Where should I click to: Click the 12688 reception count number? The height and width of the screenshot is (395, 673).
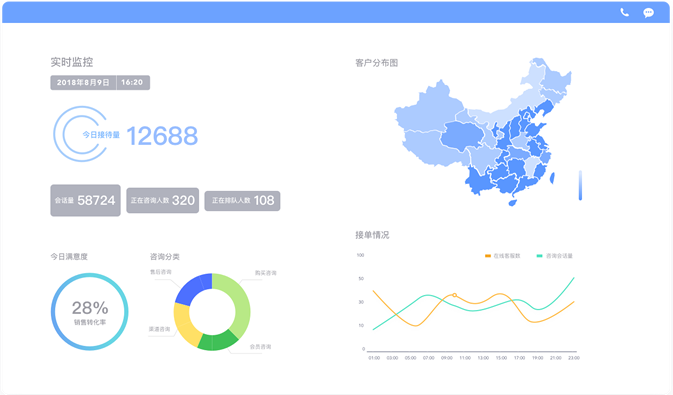(x=162, y=136)
